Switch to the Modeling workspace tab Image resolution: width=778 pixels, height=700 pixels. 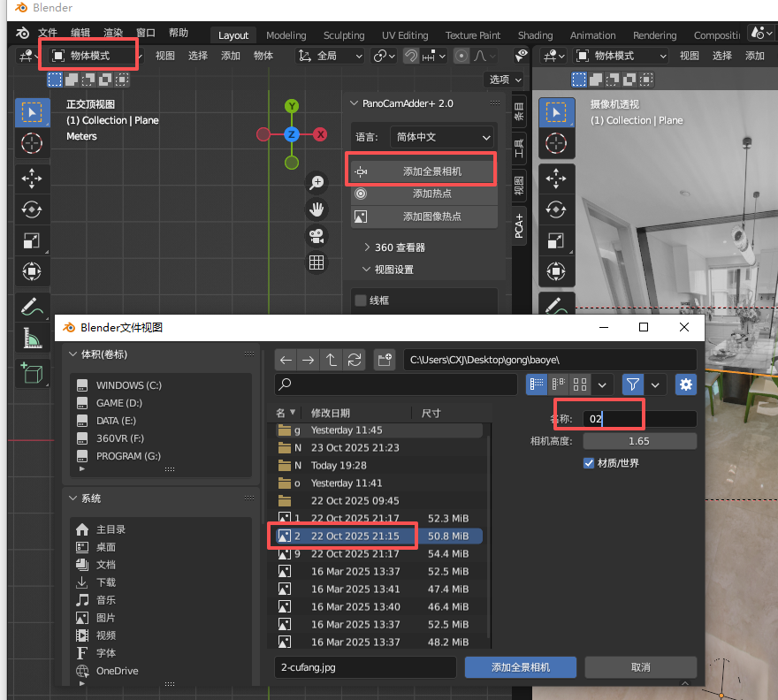(286, 35)
